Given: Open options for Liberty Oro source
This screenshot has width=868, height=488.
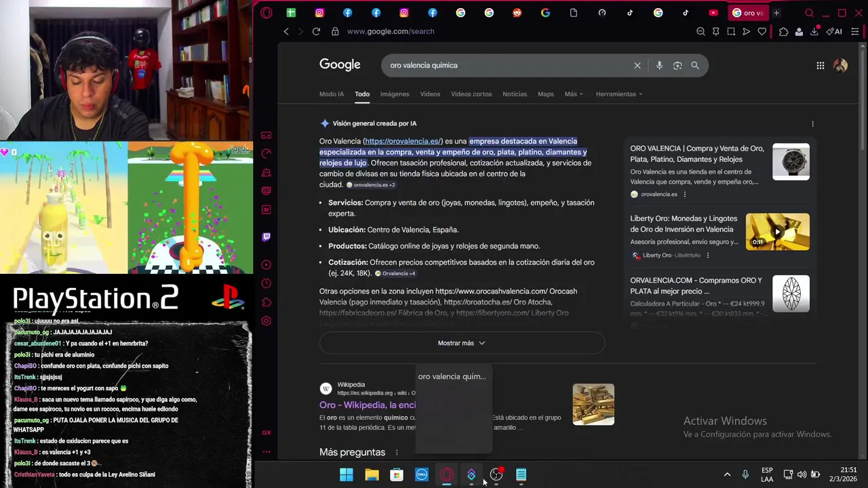Looking at the screenshot, I should (x=707, y=256).
